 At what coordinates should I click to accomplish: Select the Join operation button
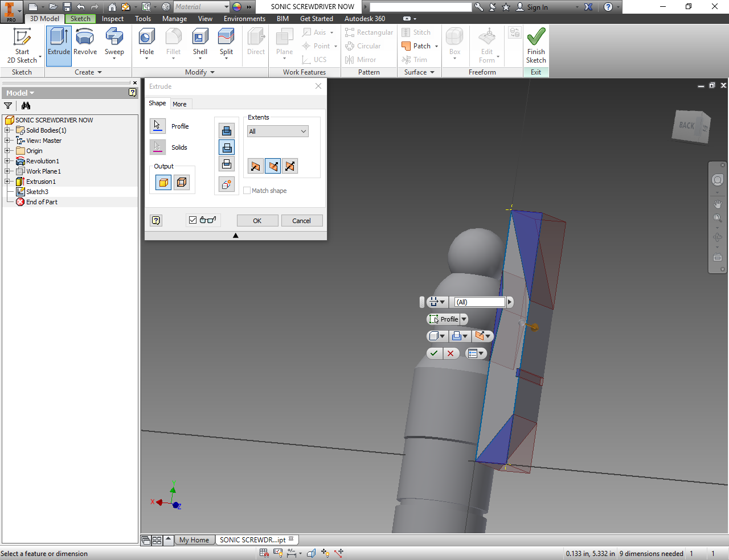[x=227, y=130]
